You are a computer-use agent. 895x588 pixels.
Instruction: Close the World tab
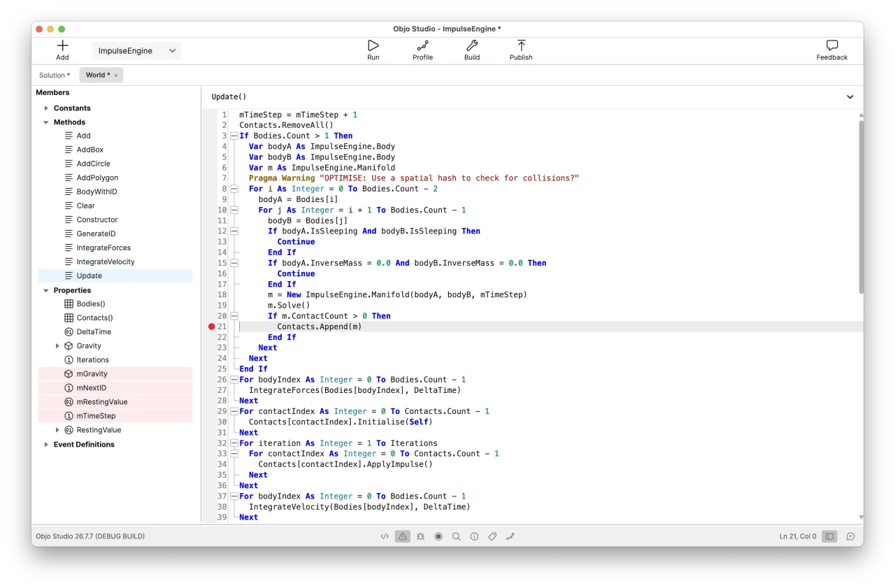(x=116, y=76)
